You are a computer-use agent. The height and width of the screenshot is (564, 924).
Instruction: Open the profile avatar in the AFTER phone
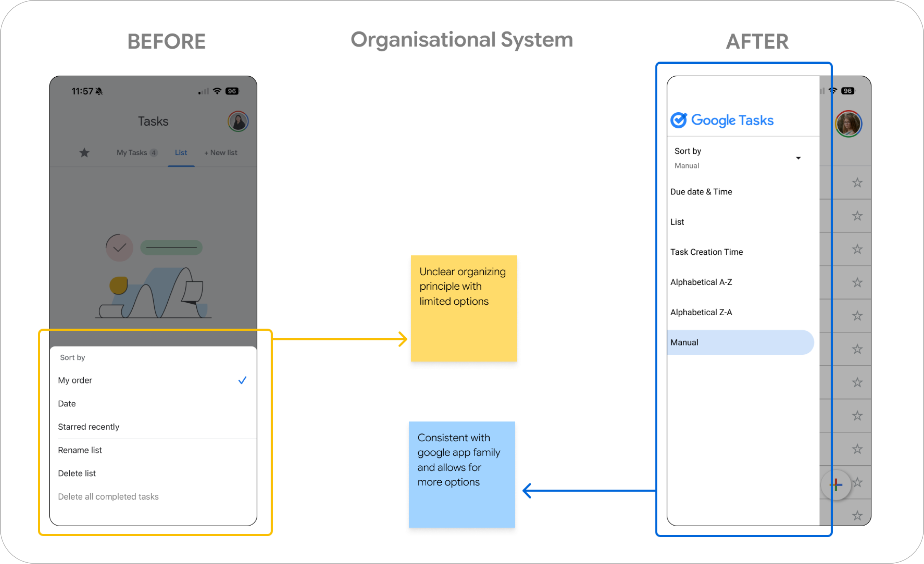click(848, 124)
